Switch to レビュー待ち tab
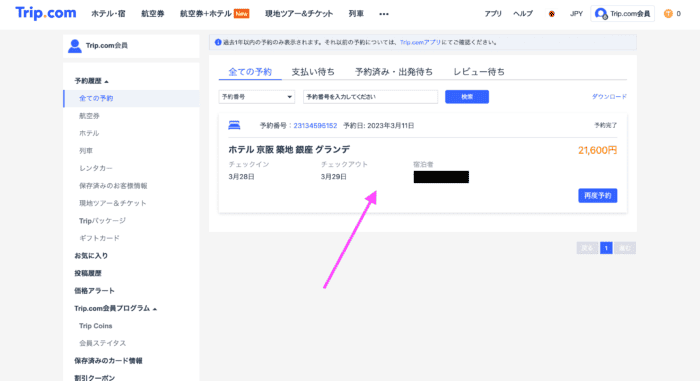The height and width of the screenshot is (381, 700). click(479, 72)
